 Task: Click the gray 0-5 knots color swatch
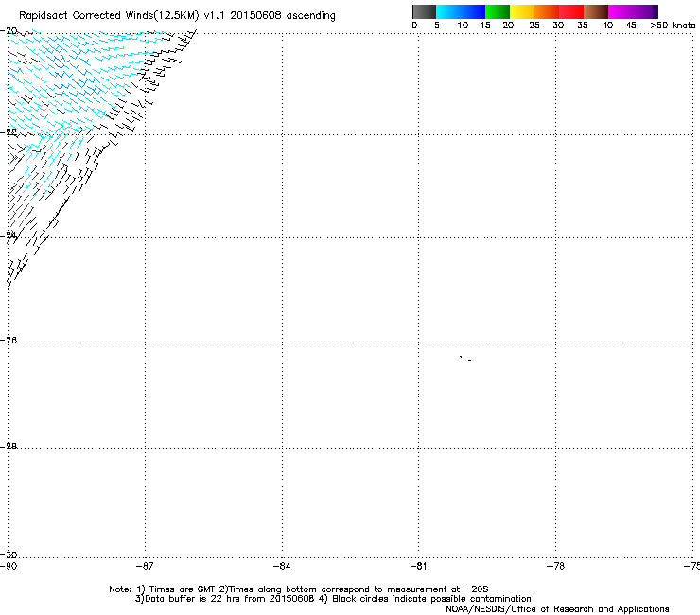pos(424,11)
